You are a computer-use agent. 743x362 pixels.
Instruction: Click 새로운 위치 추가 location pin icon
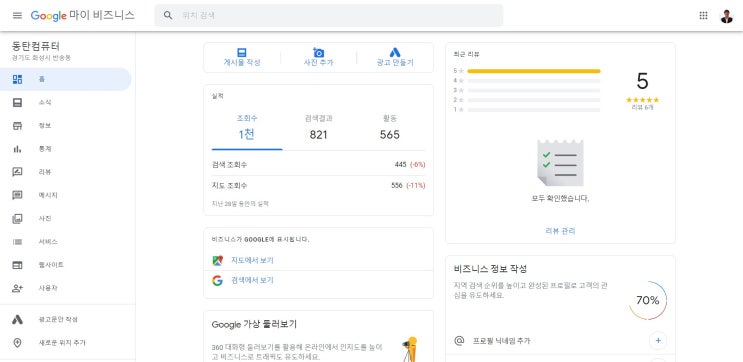tap(17, 343)
